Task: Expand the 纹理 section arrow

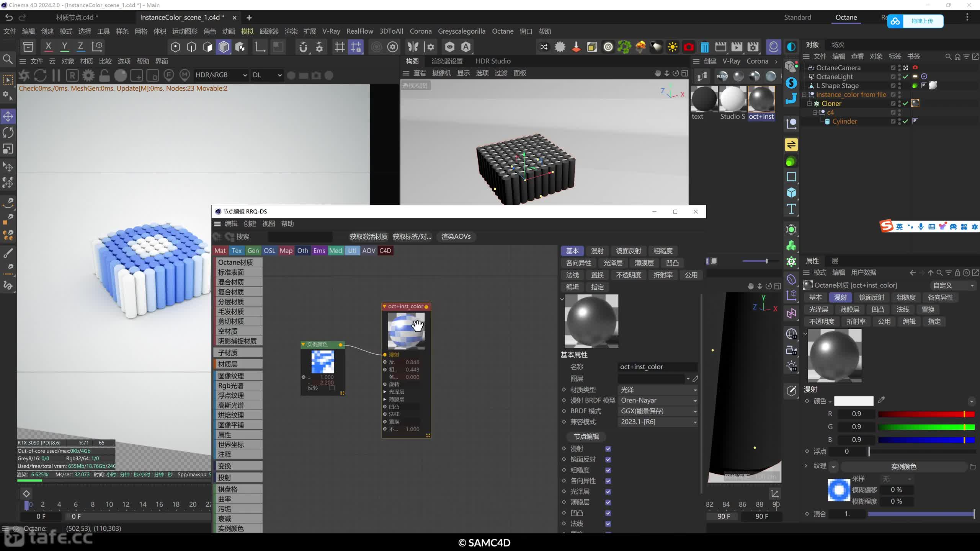Action: pyautogui.click(x=805, y=466)
